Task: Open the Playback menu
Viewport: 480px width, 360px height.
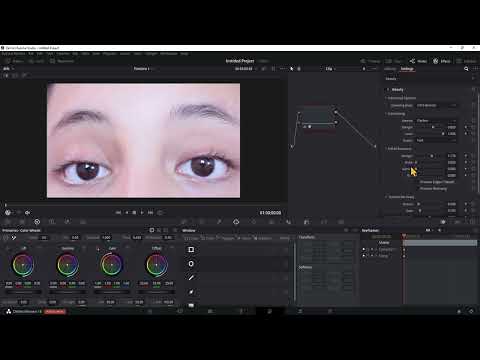Action: point(109,53)
